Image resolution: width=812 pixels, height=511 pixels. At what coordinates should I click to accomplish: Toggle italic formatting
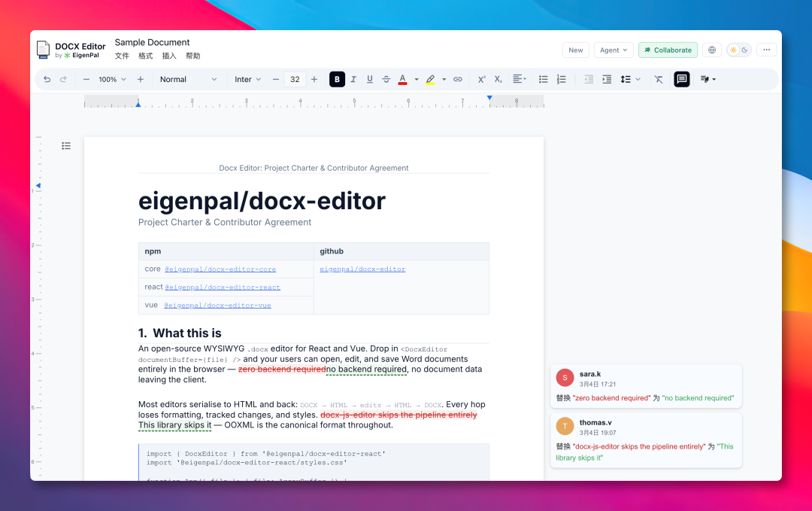353,79
